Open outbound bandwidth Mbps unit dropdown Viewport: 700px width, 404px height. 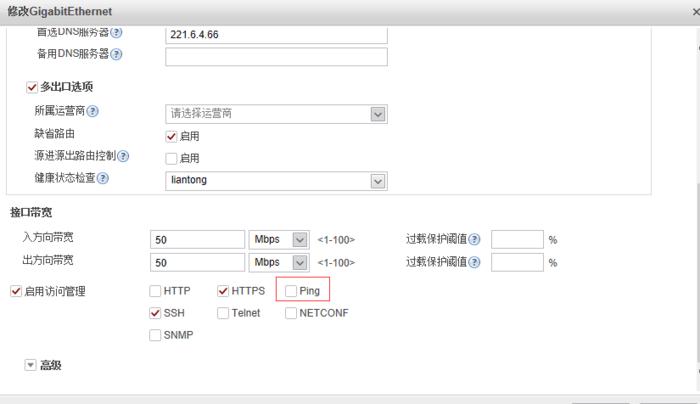(300, 262)
